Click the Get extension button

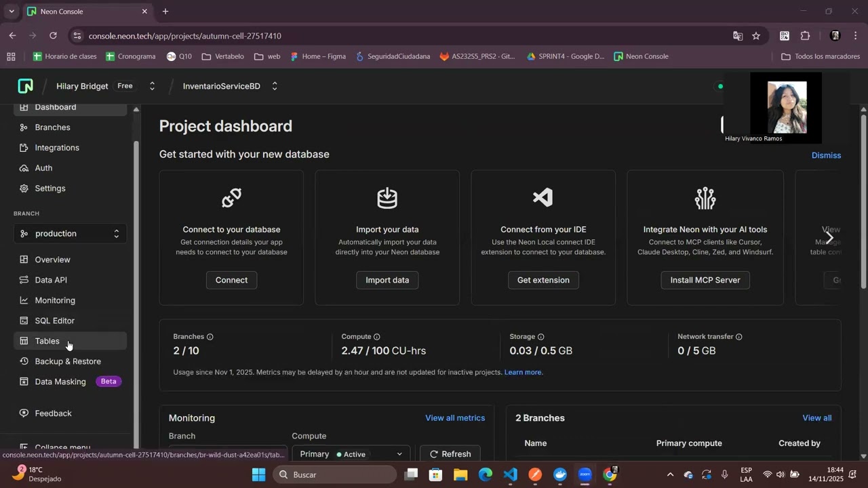coord(543,280)
